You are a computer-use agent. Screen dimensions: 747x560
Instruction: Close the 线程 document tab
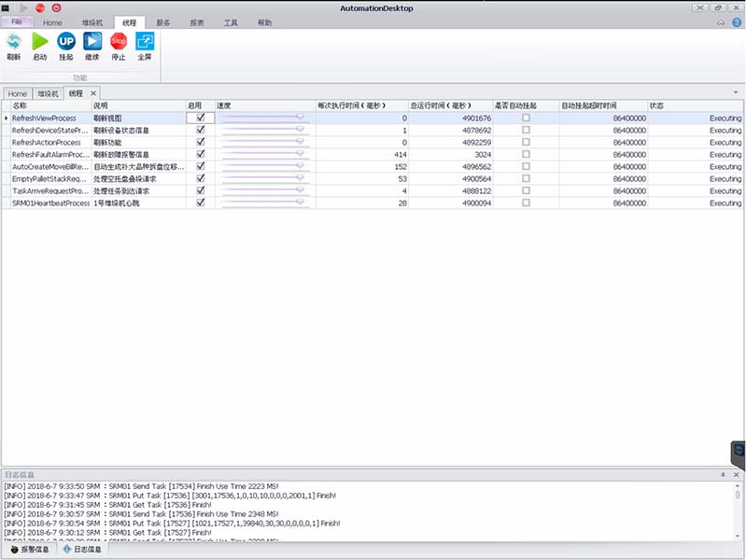click(x=93, y=94)
